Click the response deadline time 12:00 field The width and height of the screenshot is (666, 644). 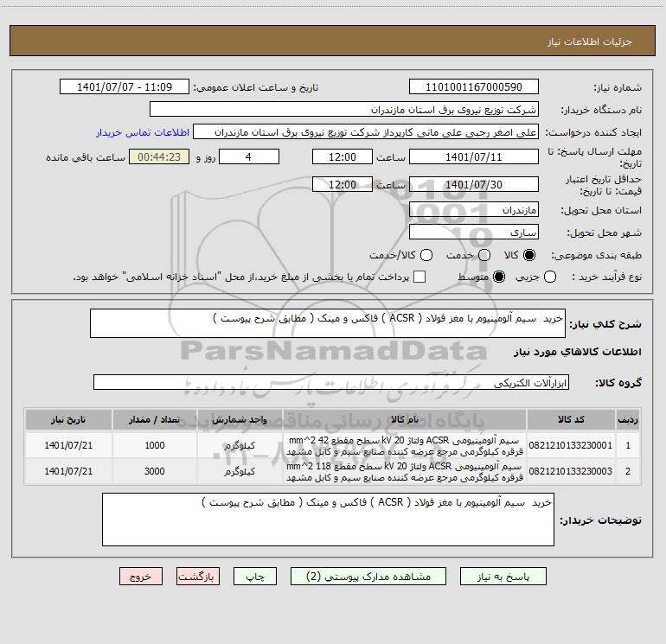(x=343, y=156)
